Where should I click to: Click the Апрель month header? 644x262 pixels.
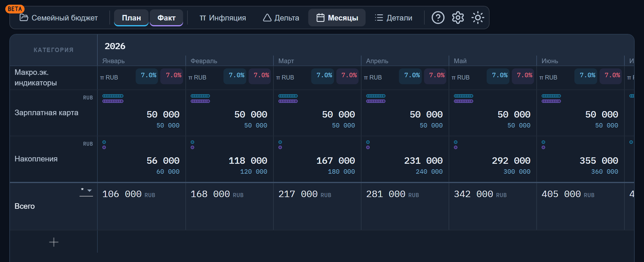(x=377, y=61)
